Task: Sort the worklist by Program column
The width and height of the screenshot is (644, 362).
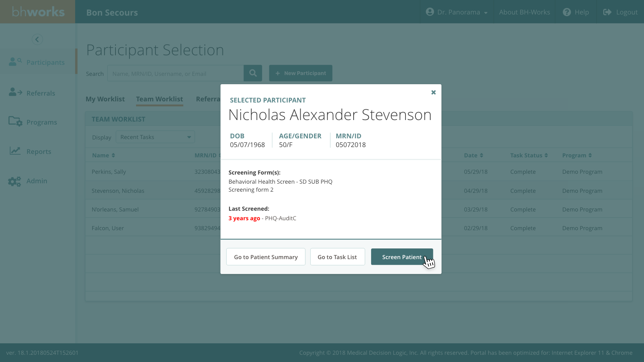Action: click(577, 155)
